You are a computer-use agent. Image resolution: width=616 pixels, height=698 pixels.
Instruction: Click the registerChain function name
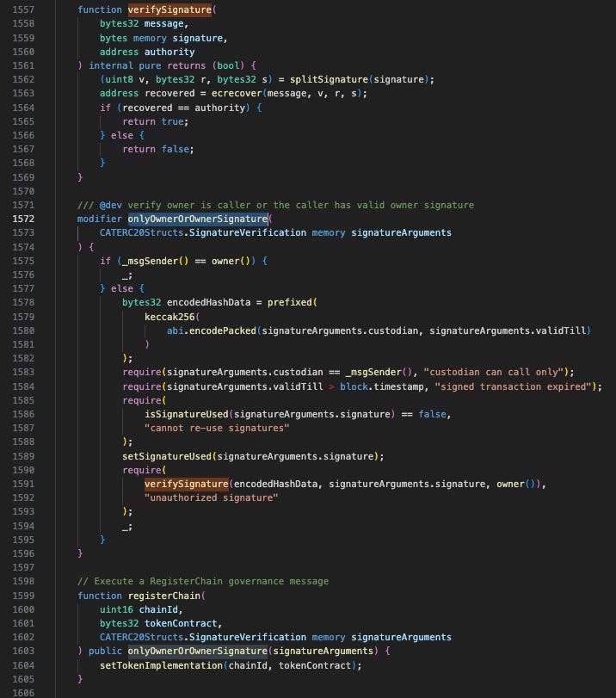point(164,596)
